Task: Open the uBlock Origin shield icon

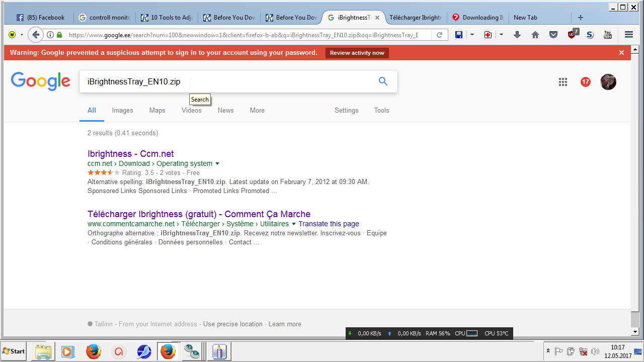Action: coord(573,34)
